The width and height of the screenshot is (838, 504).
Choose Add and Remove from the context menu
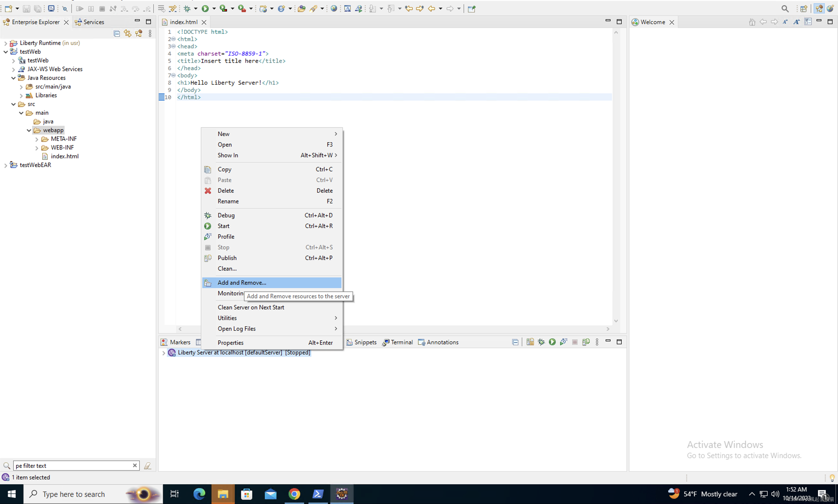[x=242, y=283]
